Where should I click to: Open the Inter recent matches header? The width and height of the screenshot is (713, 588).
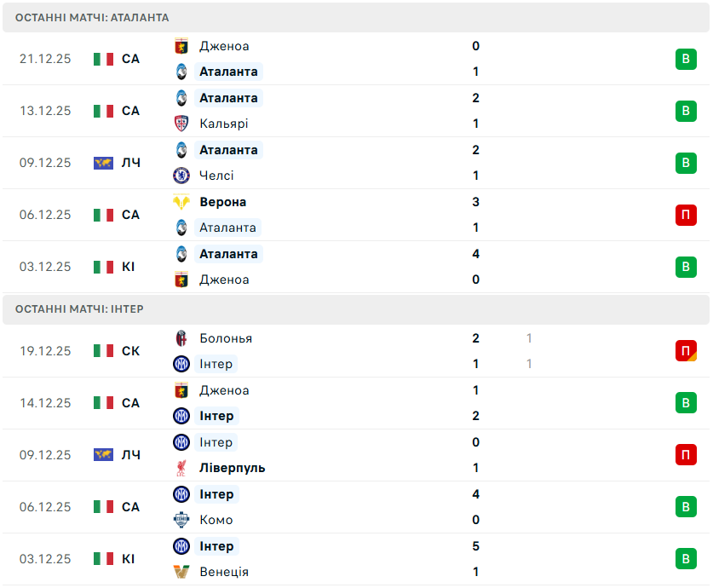[79, 308]
